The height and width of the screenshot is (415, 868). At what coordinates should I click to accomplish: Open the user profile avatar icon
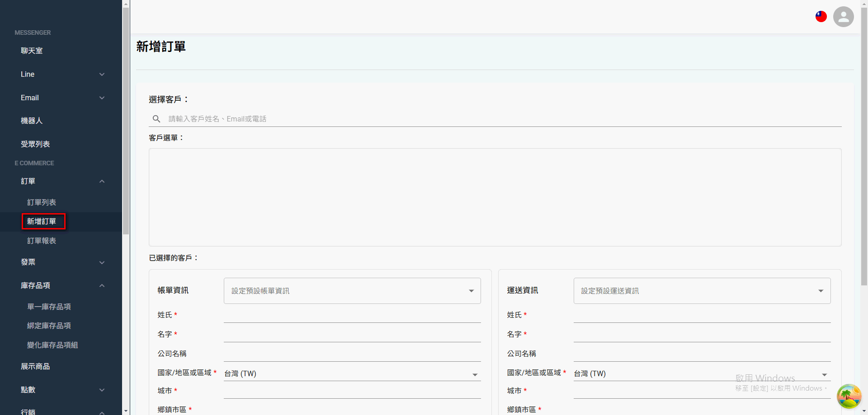coord(843,17)
